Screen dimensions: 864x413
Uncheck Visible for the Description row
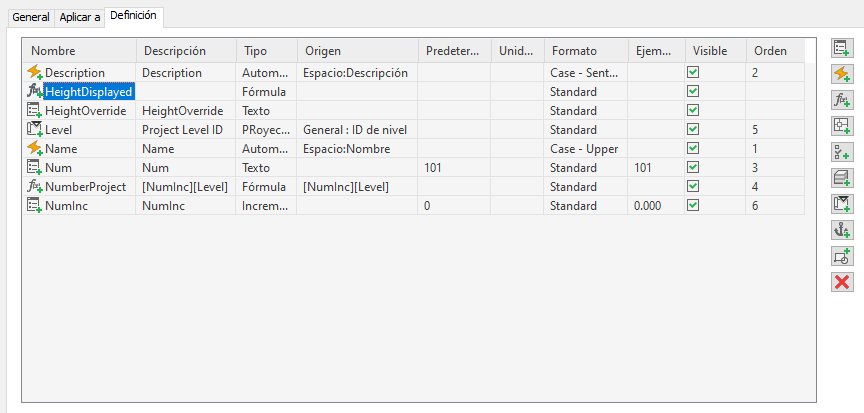[x=692, y=73]
